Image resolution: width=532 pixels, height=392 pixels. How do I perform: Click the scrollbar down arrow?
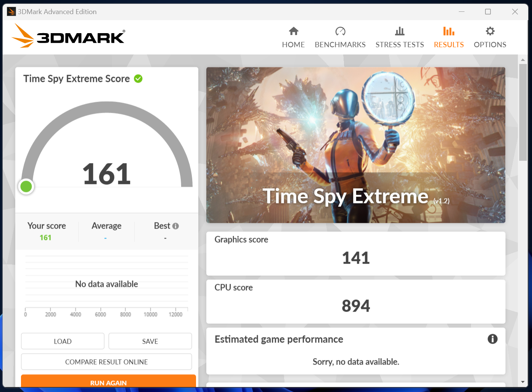click(x=522, y=382)
